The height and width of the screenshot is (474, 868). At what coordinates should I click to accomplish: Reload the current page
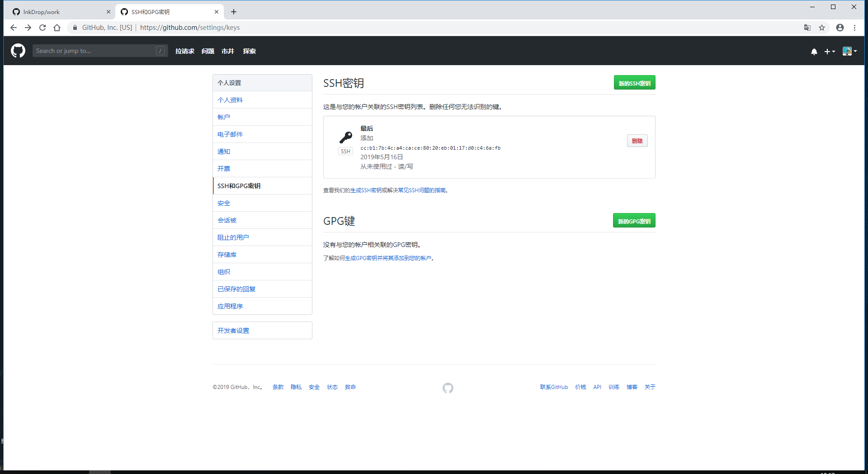(x=42, y=28)
